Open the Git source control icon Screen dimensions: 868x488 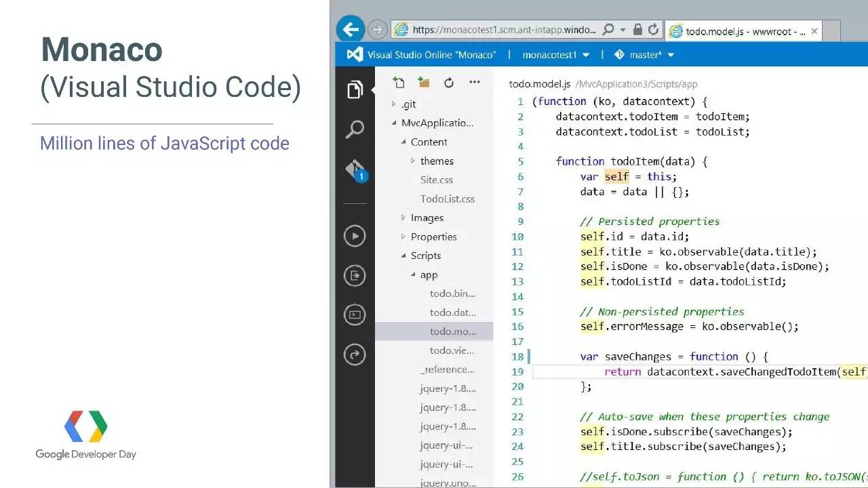(x=355, y=170)
